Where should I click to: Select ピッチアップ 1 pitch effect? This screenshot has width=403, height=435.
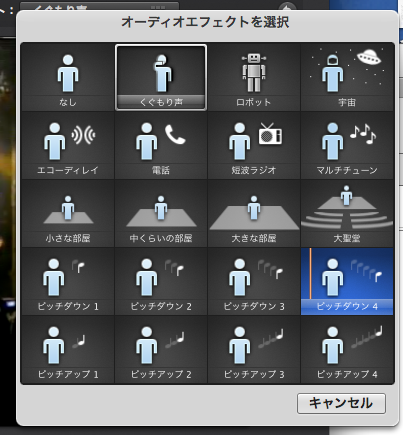68,350
